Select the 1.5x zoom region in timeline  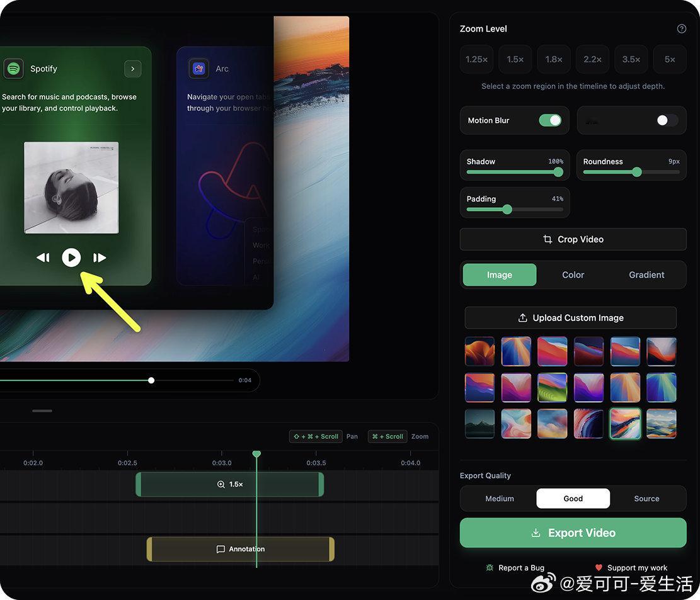(x=230, y=485)
